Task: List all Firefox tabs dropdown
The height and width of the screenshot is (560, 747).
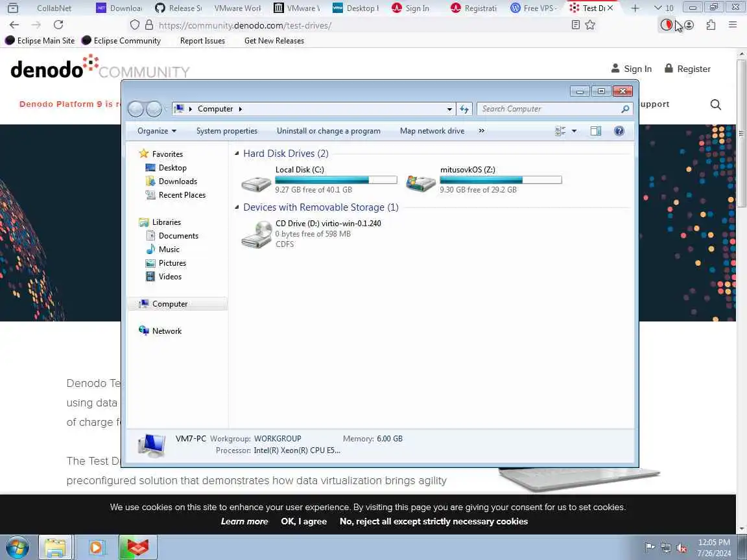Action: click(x=663, y=8)
